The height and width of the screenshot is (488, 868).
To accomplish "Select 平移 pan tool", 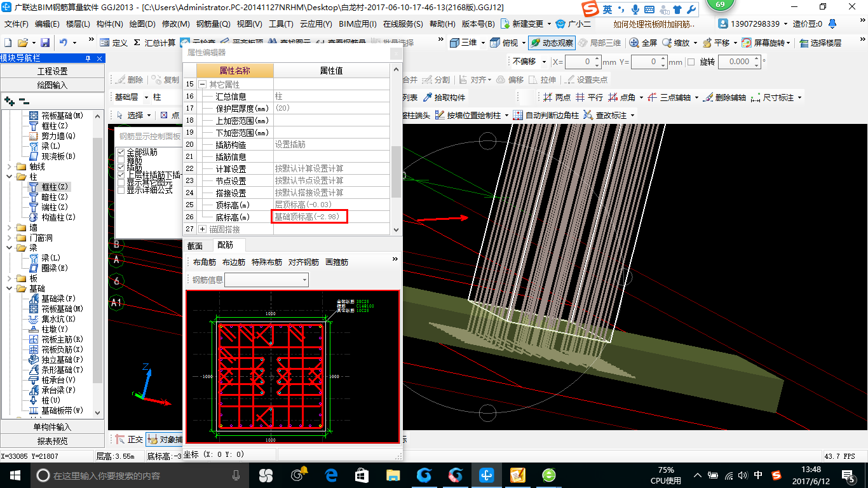I will tap(715, 43).
